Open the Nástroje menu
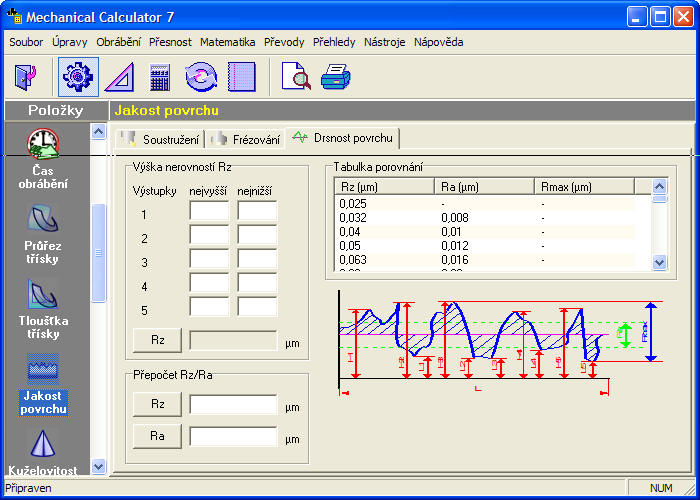This screenshot has height=500, width=700. [384, 42]
